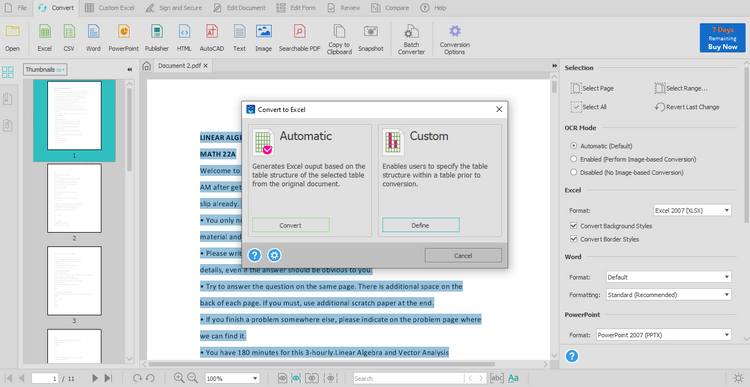Zoom out with the magnifier minus

193,378
